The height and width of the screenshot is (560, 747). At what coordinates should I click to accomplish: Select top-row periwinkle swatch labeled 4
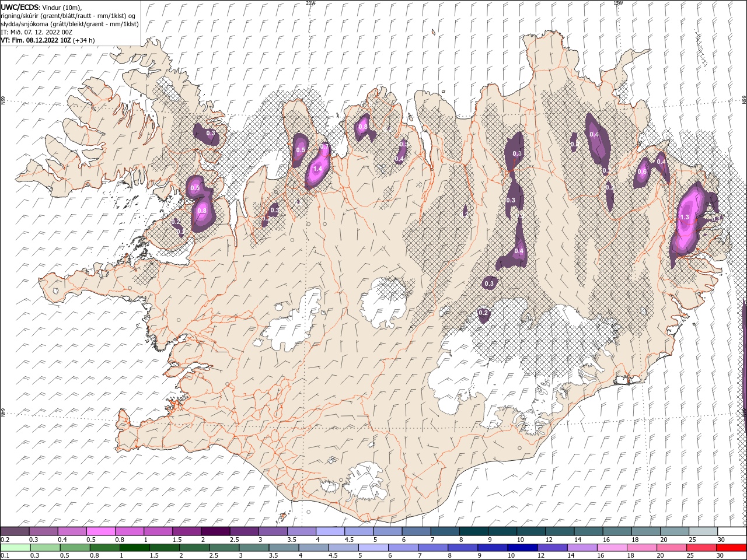(x=330, y=531)
